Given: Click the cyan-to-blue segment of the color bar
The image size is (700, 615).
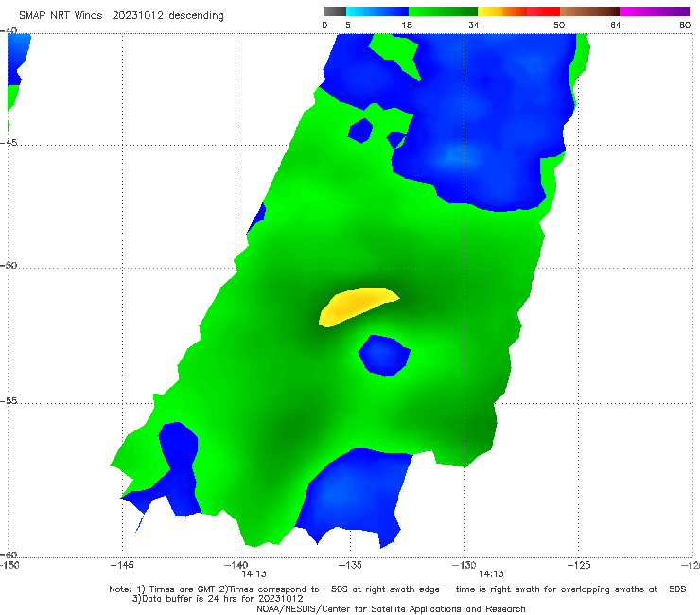Looking at the screenshot, I should (377, 11).
